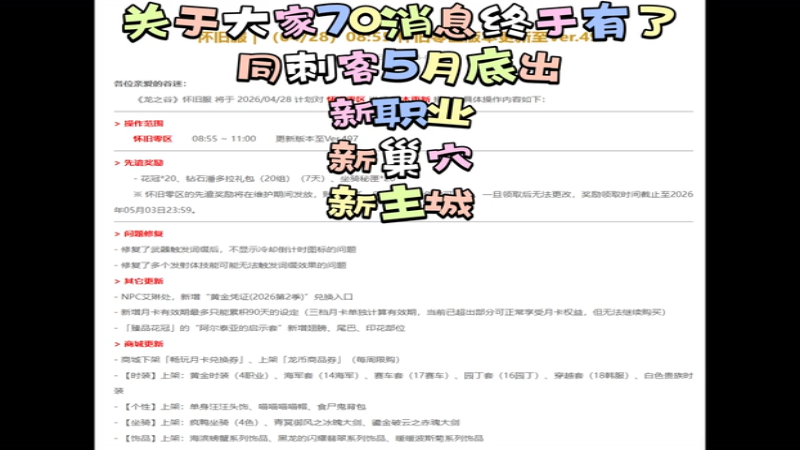Click the 先遣奖励 section heading
Viewport: 800px width, 450px height.
pos(143,163)
